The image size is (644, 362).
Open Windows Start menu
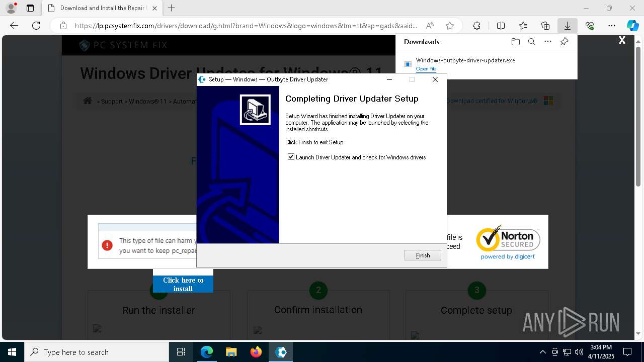12,352
